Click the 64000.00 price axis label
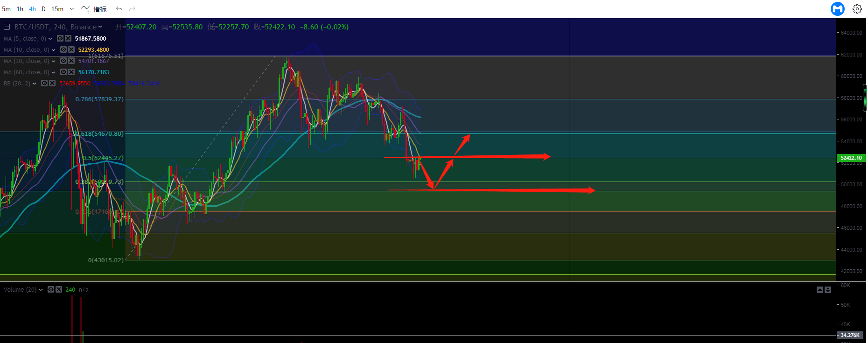Viewport: 868px width, 343px height. [851, 33]
